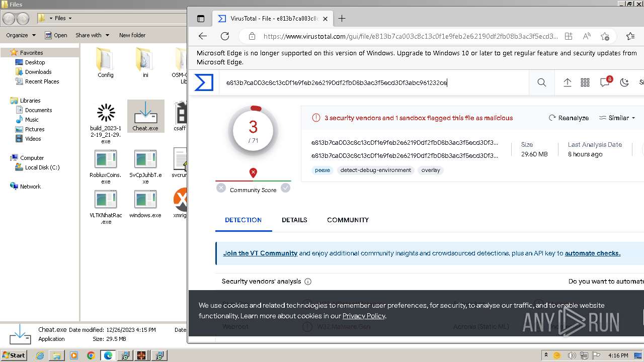Switch to the COMMUNITY tab
644x362 pixels.
348,220
